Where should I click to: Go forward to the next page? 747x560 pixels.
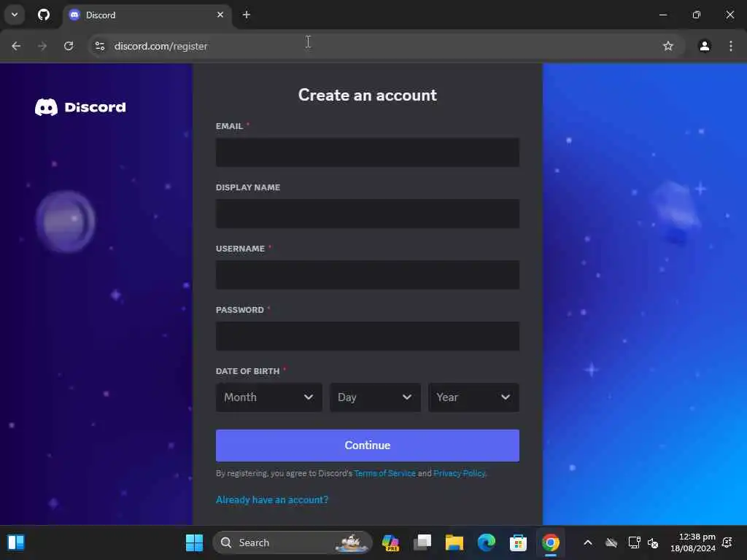click(42, 46)
